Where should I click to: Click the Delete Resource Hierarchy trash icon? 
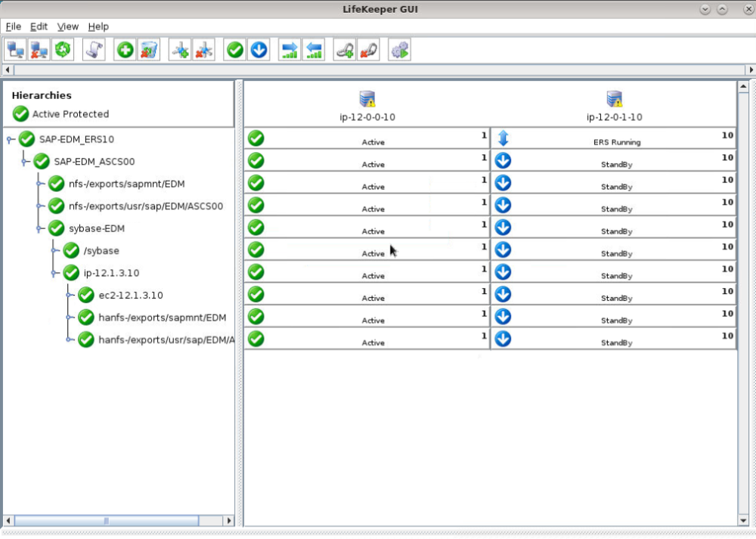click(149, 50)
